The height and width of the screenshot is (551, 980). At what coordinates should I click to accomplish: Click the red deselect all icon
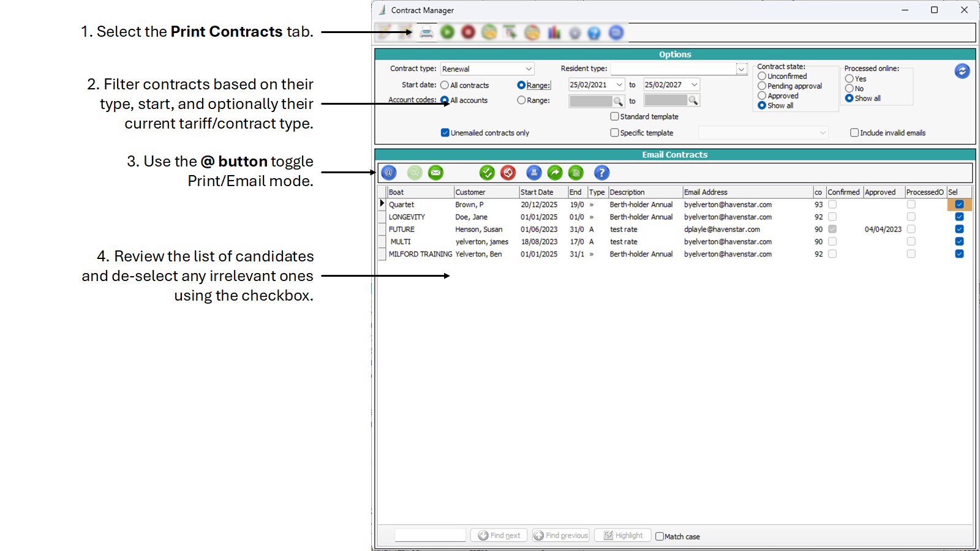508,173
